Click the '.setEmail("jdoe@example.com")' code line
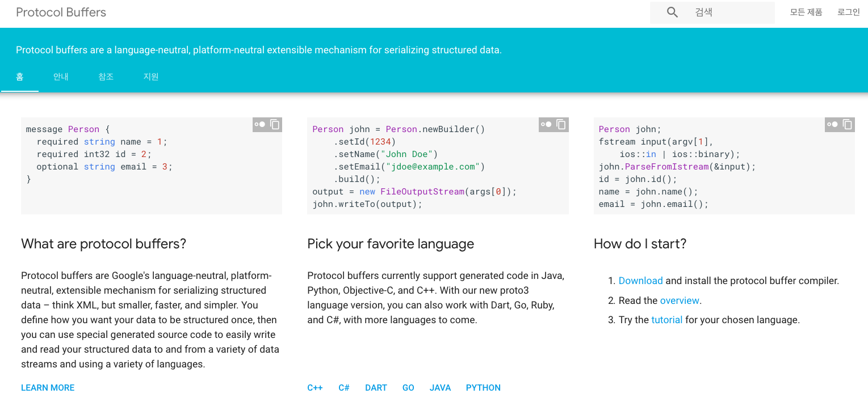 pos(409,167)
